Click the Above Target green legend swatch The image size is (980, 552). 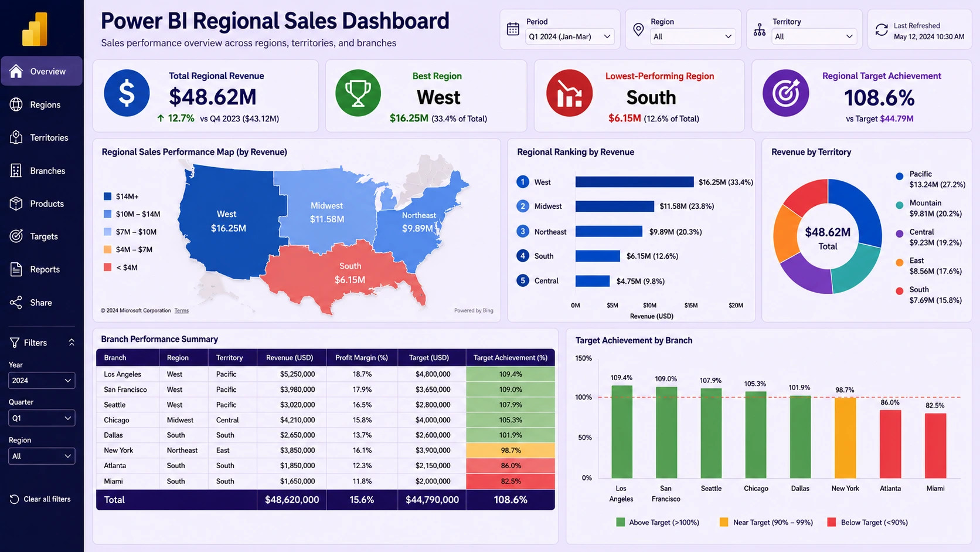point(621,522)
